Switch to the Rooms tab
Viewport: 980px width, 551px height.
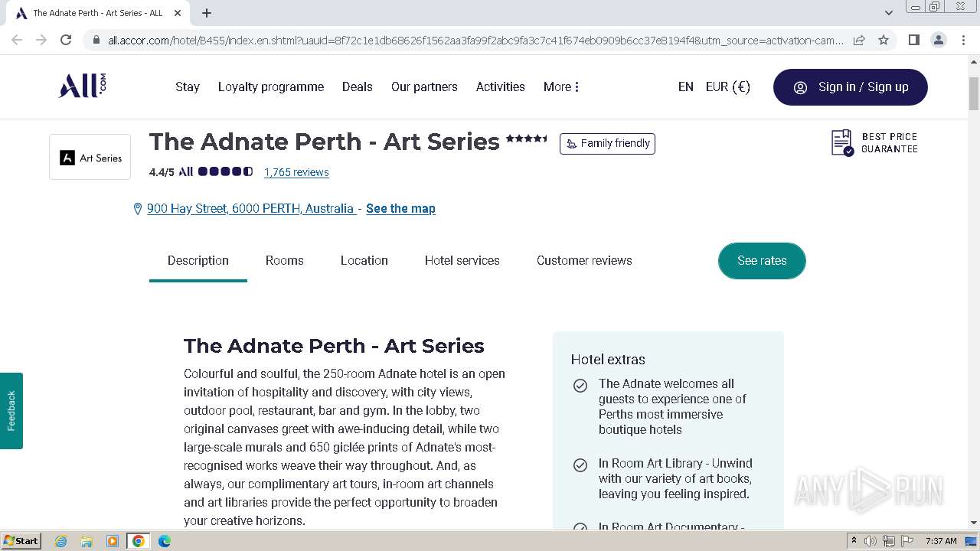click(x=284, y=260)
